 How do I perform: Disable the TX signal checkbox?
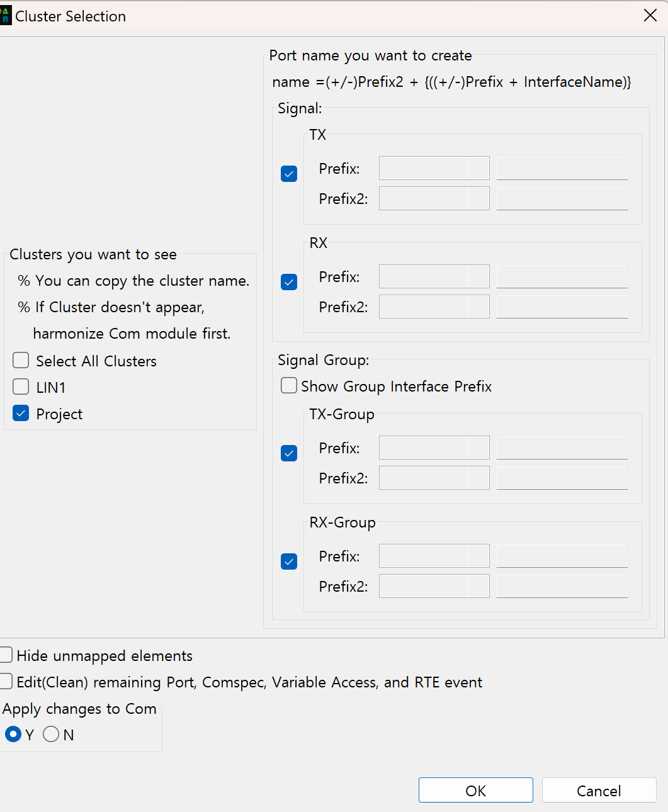point(289,174)
